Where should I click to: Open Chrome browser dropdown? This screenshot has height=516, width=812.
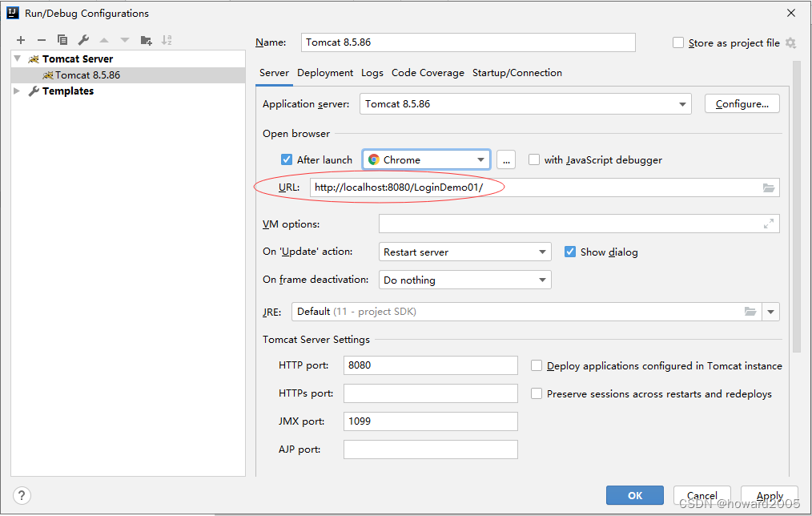426,159
